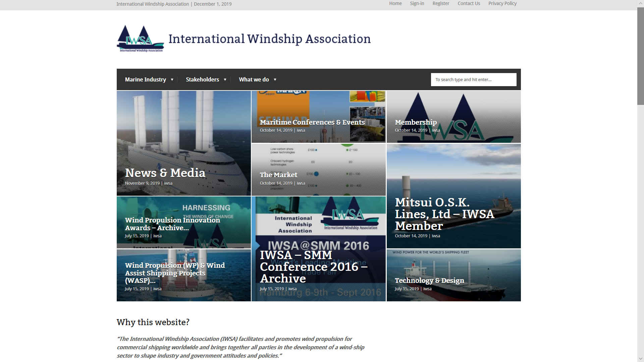Open the Marine Industry menu
Screen dimensions: 644x362
coord(146,79)
